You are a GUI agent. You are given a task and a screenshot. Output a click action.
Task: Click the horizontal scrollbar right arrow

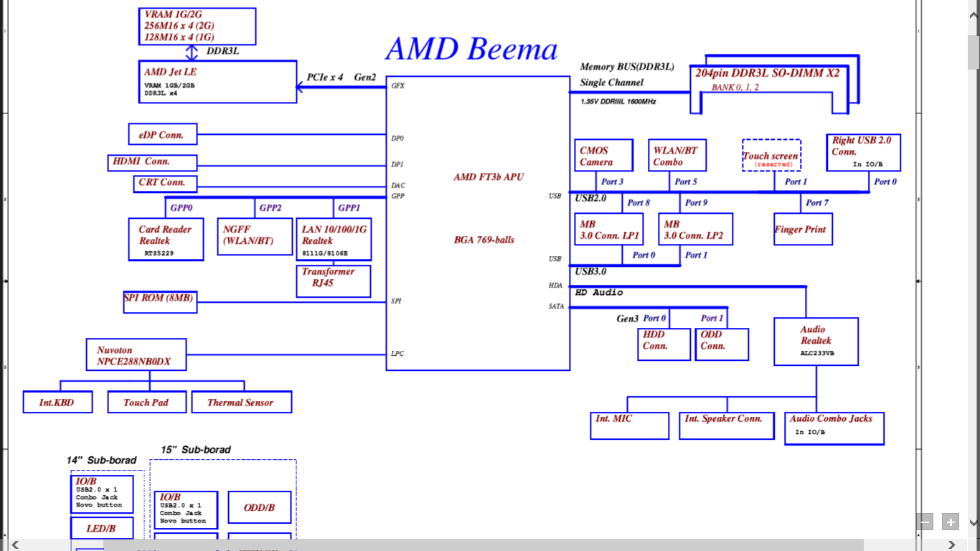coord(953,545)
